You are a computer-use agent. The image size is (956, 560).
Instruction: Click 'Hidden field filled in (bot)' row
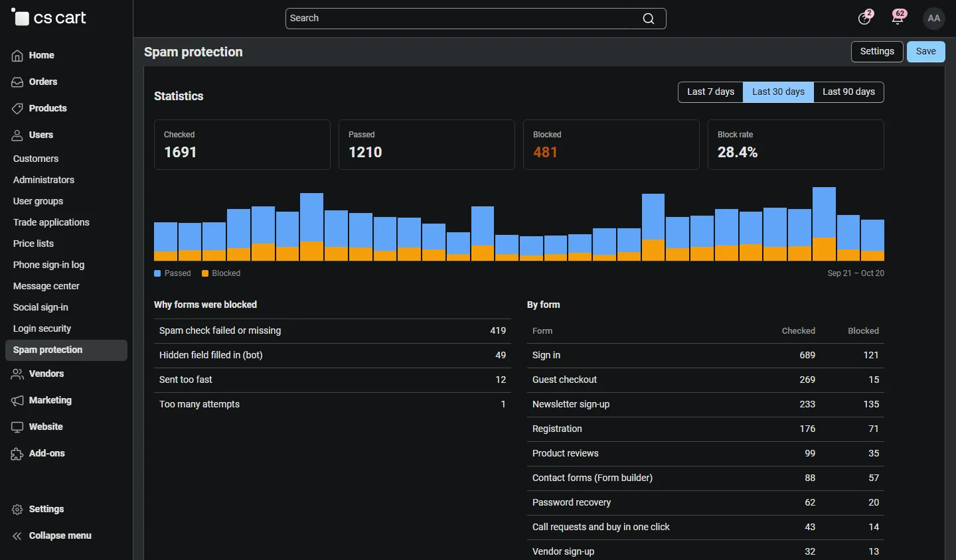coord(333,356)
